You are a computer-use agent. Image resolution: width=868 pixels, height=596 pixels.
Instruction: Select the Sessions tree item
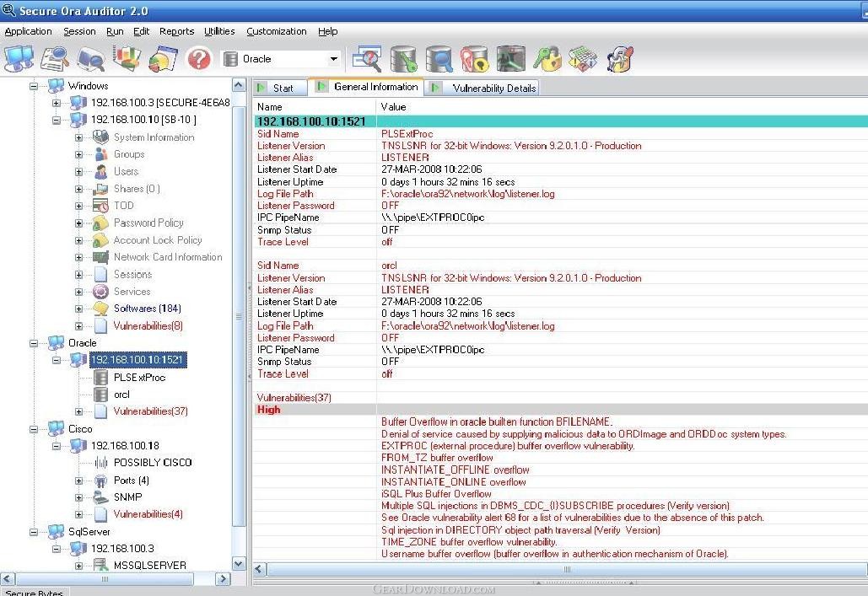click(133, 275)
